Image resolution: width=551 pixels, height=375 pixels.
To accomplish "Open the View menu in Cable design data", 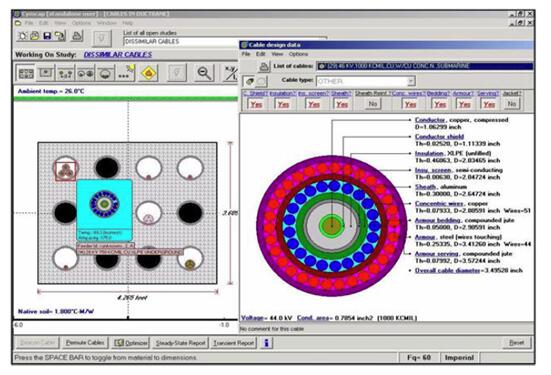I will pyautogui.click(x=277, y=54).
